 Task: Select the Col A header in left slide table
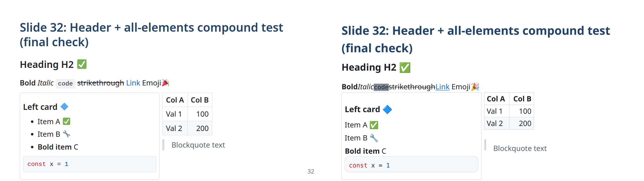point(175,100)
